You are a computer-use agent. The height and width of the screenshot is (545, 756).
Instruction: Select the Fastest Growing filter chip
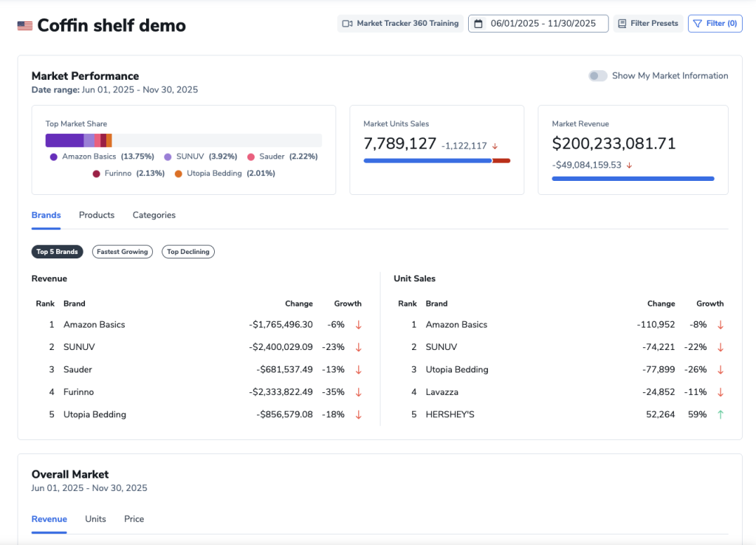(123, 252)
